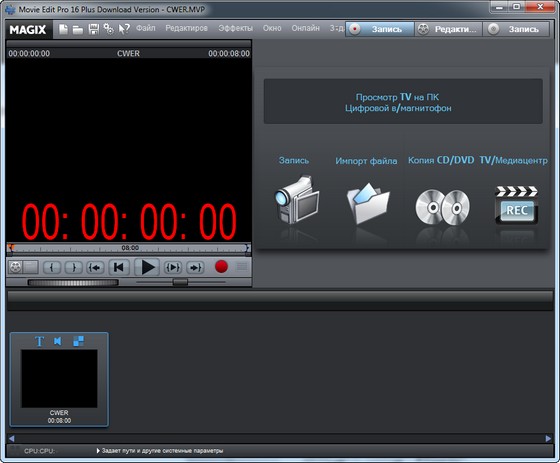Open a project with the folder icon
The image size is (560, 463).
[x=78, y=30]
